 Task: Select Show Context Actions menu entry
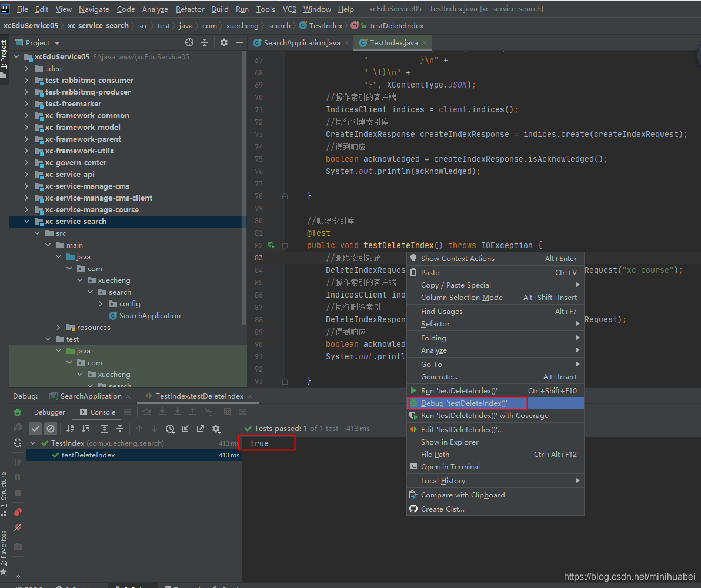(495, 259)
